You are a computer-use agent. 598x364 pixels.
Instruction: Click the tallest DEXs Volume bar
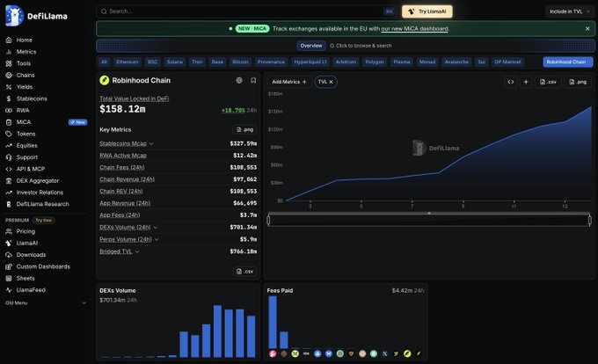(x=217, y=331)
